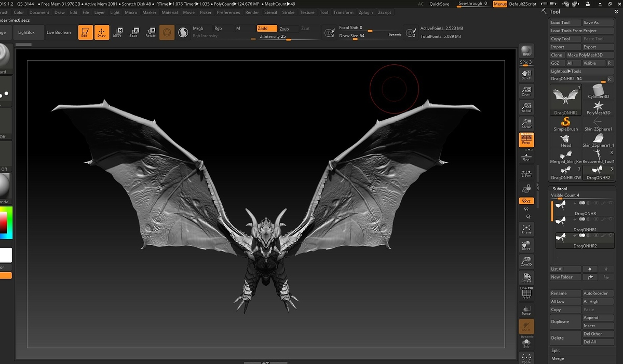Toggle the XYZ rotation mode button
The image size is (623, 364).
(x=526, y=201)
